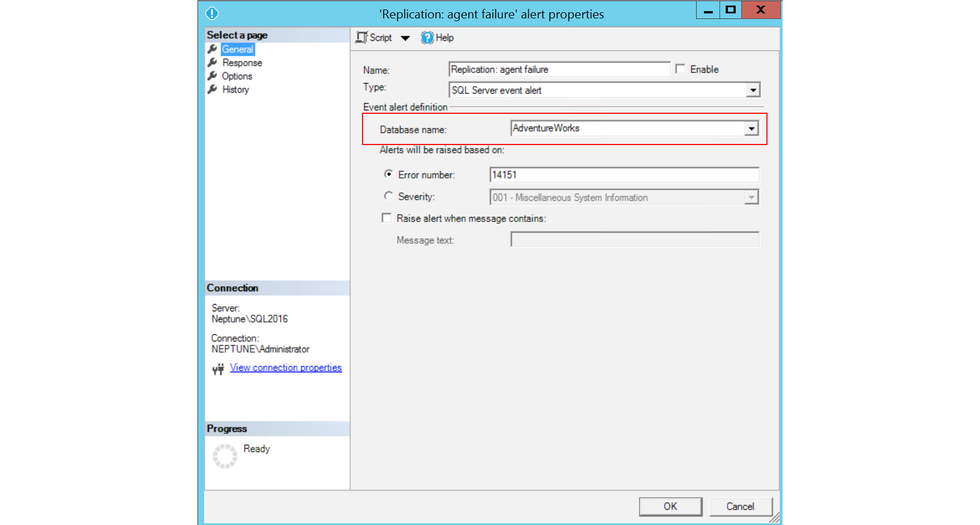Click the connection properties plug icon
Screen dimensions: 980x525
click(218, 369)
